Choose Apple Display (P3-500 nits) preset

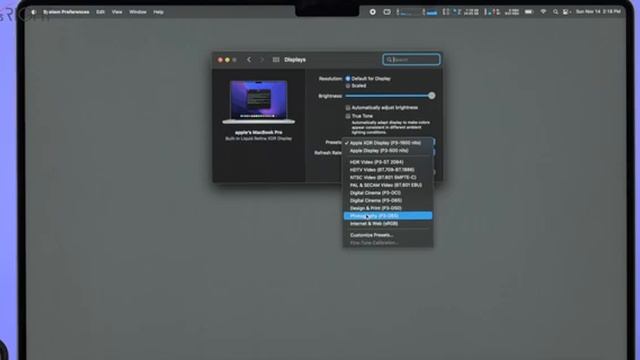tap(388, 151)
